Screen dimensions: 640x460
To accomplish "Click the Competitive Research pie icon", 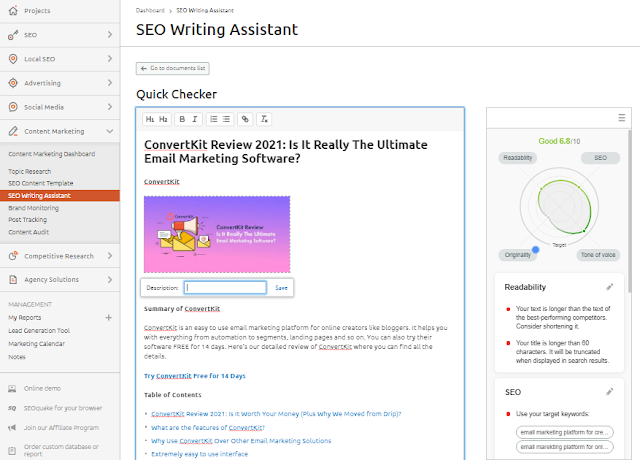I will [x=13, y=256].
